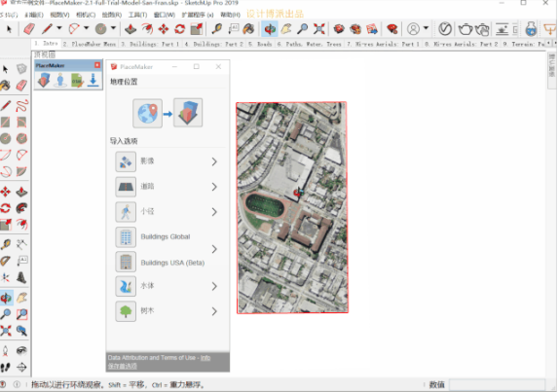
Task: Open the Circle shape tool dropdown arrow
Action: click(113, 28)
